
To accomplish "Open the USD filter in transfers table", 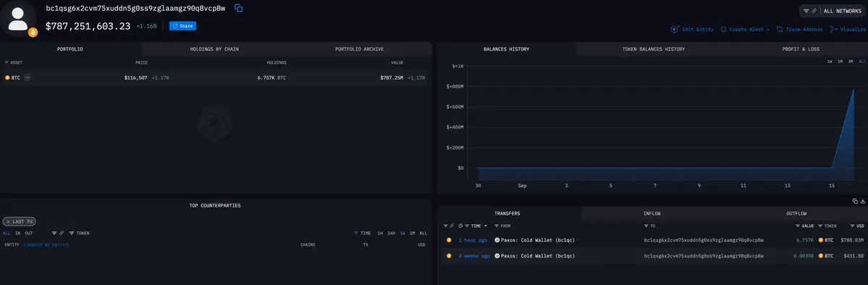I will (x=857, y=226).
